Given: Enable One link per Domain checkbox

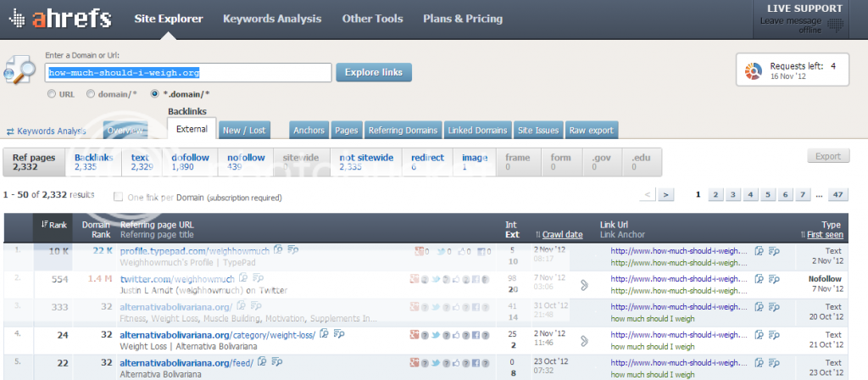Looking at the screenshot, I should tap(118, 197).
